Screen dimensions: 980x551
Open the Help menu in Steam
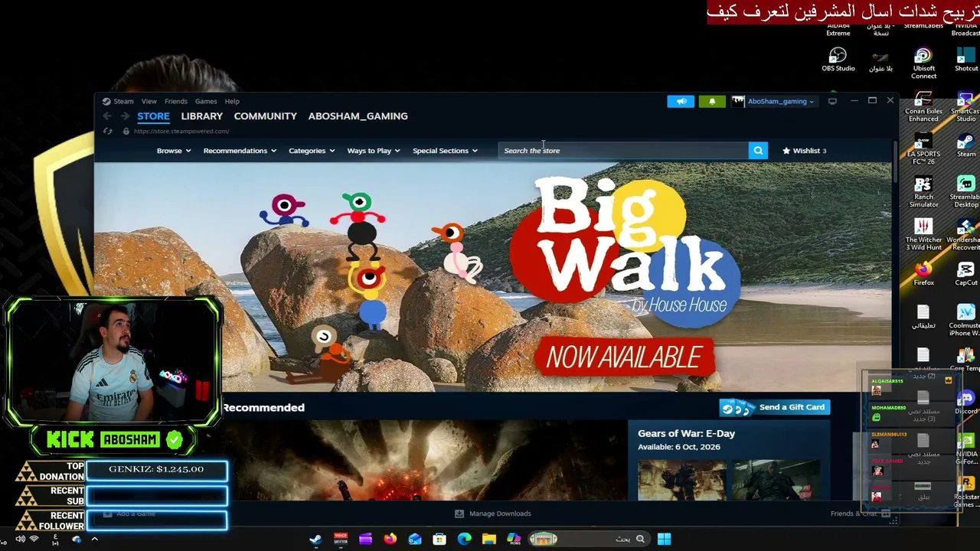pos(232,101)
